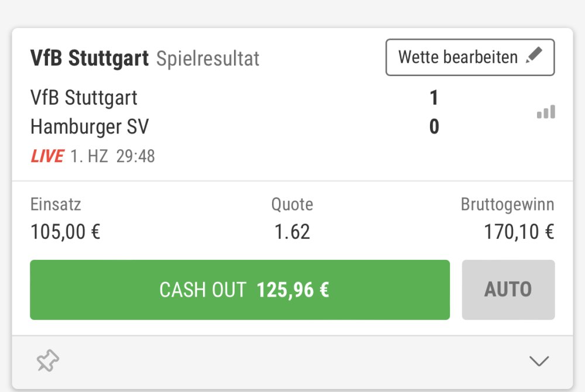Viewport: 585px width, 392px height.
Task: Expand bet details with the bottom chevron
Action: [x=539, y=361]
